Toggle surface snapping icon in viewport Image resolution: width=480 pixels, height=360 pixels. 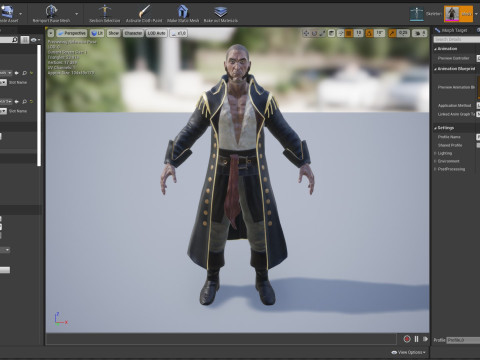(x=341, y=33)
